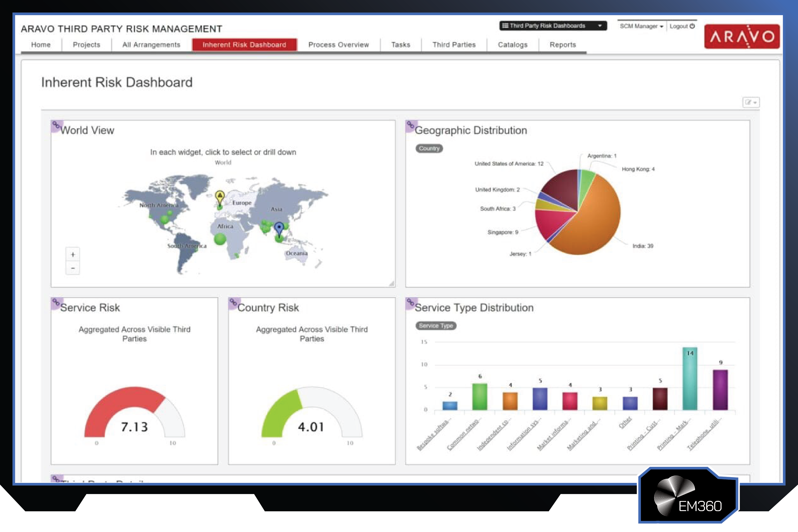798x532 pixels.
Task: Click the Aravo logo
Action: pyautogui.click(x=742, y=36)
